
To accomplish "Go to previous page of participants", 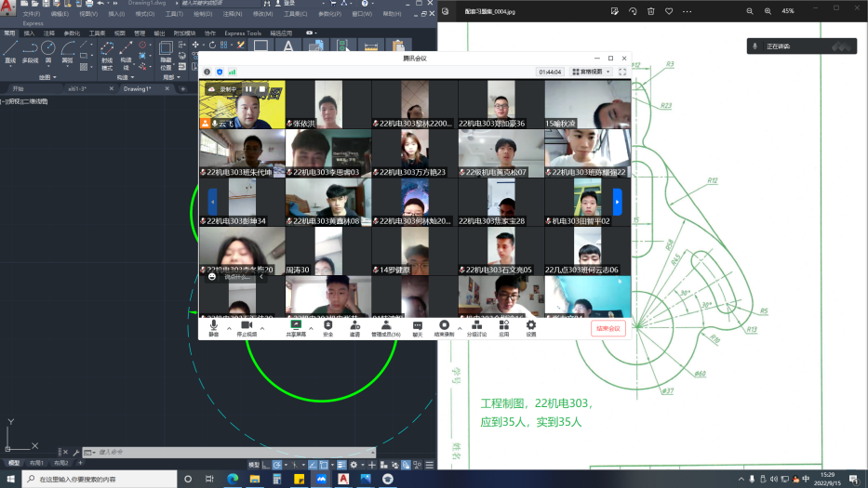I will (212, 202).
